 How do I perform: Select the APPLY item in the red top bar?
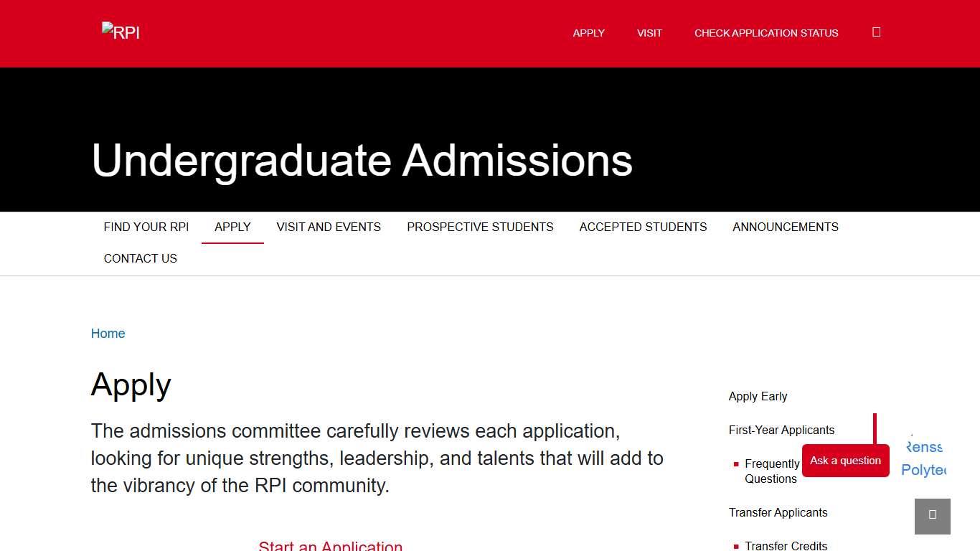coord(588,33)
